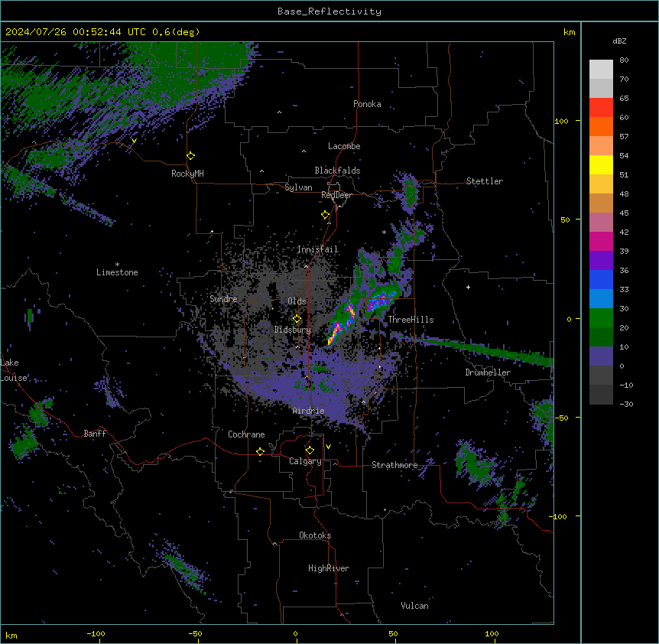Image resolution: width=659 pixels, height=644 pixels.
Task: Click the Sylvan label
Action: pyautogui.click(x=298, y=187)
